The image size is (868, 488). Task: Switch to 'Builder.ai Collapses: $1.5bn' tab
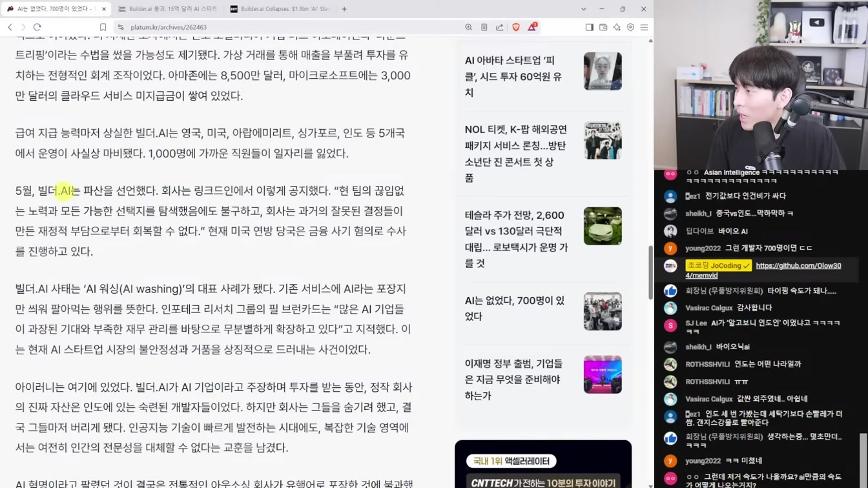coord(280,9)
